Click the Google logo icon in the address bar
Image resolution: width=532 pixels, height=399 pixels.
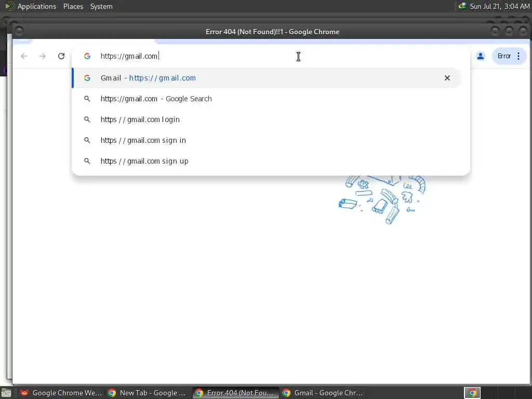pyautogui.click(x=87, y=56)
